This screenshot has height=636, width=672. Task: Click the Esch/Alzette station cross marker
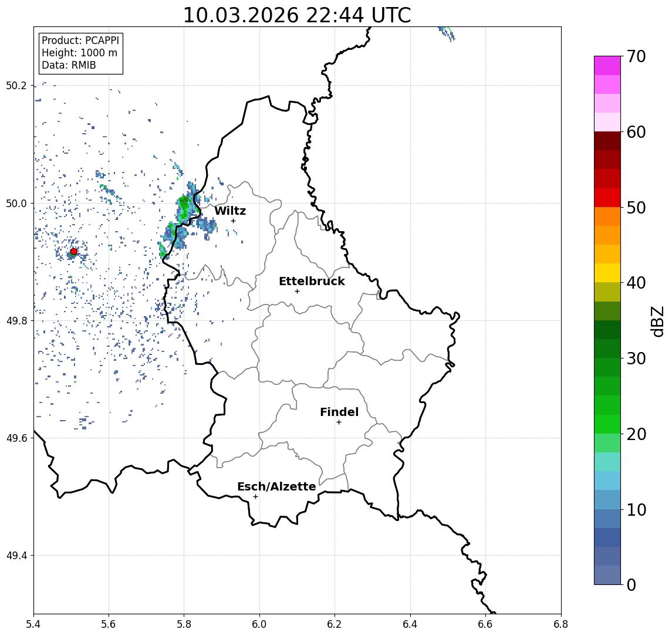(255, 497)
